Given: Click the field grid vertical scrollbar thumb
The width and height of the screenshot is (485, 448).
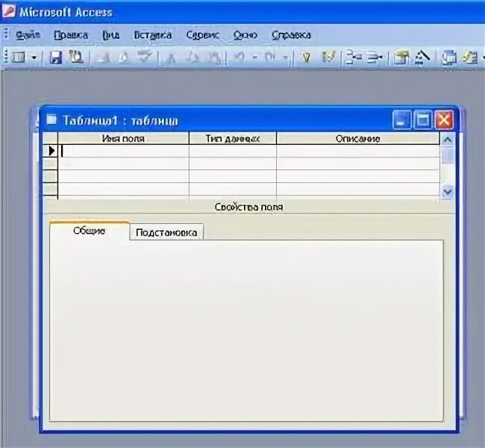Looking at the screenshot, I should point(447,156).
